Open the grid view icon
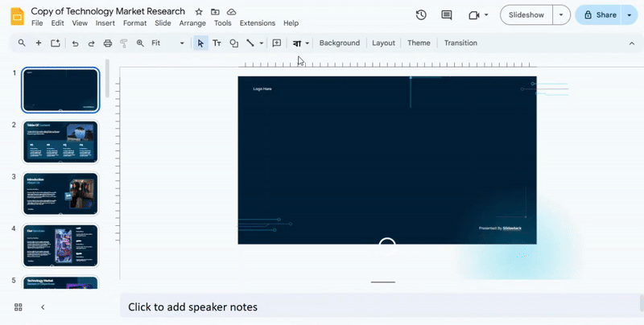 coord(18,307)
